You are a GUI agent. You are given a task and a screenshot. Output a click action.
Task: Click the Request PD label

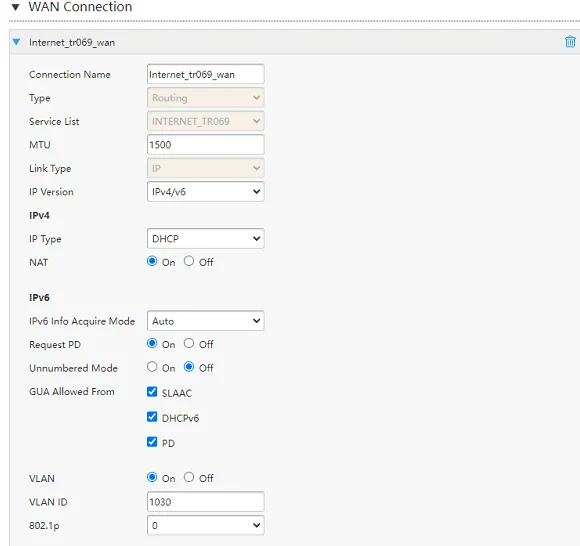tap(55, 345)
